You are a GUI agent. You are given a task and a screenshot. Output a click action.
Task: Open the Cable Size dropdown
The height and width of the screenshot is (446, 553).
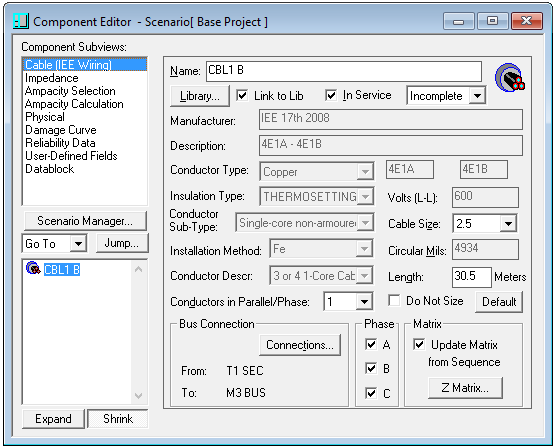[x=508, y=224]
